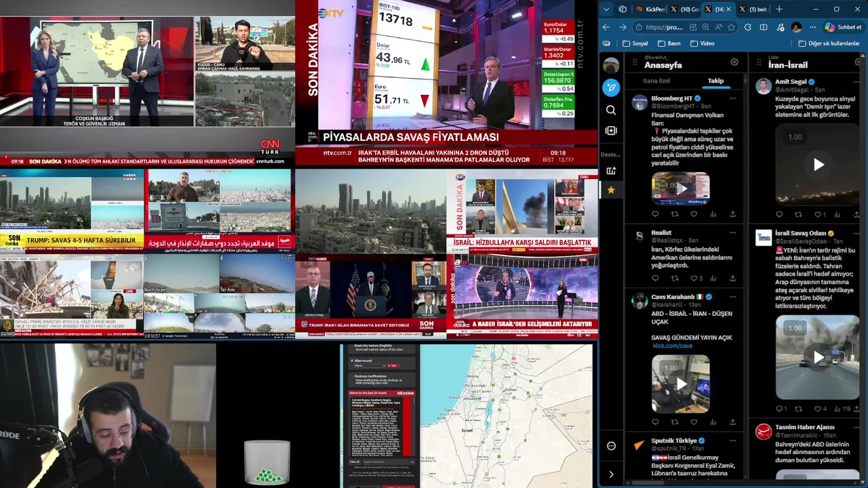Play the Amit Segal video
868x488 pixels.
click(x=818, y=164)
